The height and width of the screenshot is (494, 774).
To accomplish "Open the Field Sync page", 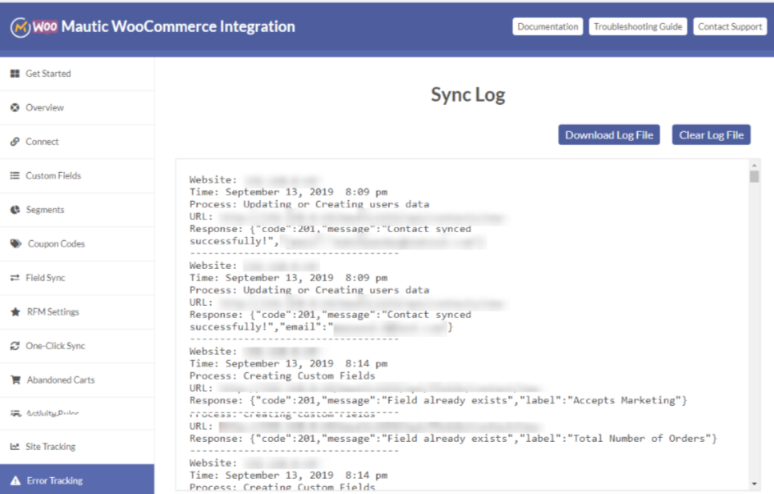I will (77, 278).
